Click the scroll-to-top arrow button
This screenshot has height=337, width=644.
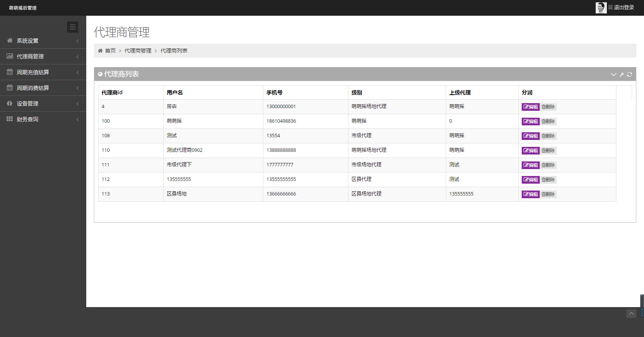coord(631,314)
